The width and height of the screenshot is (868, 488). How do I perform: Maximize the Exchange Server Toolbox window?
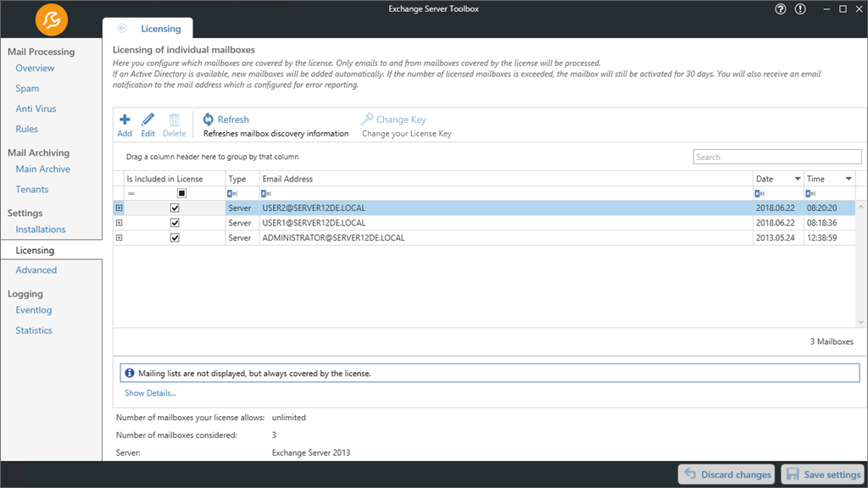click(x=843, y=8)
